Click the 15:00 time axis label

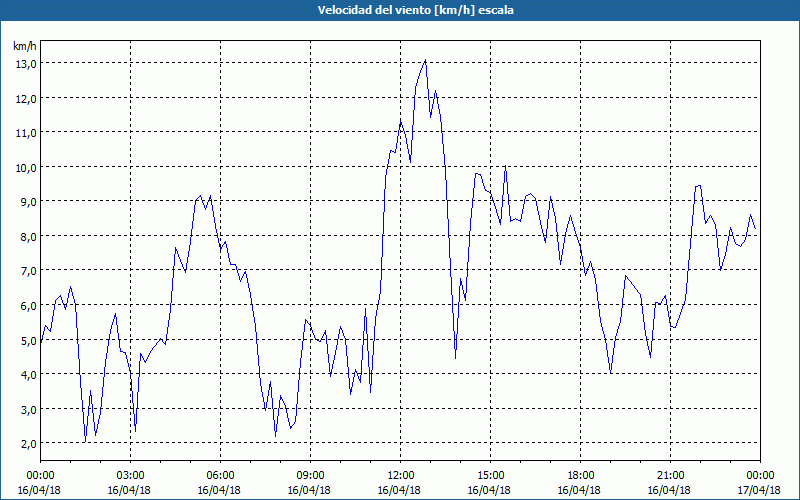tap(490, 476)
